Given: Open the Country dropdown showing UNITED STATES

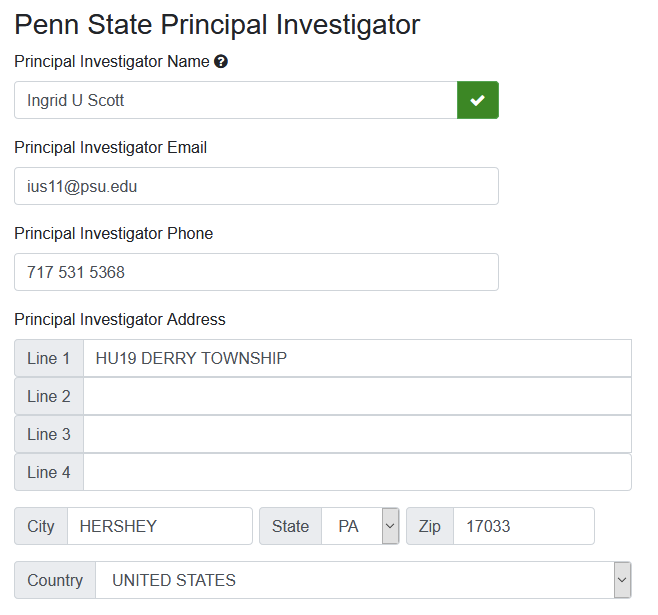Looking at the screenshot, I should pyautogui.click(x=363, y=580).
